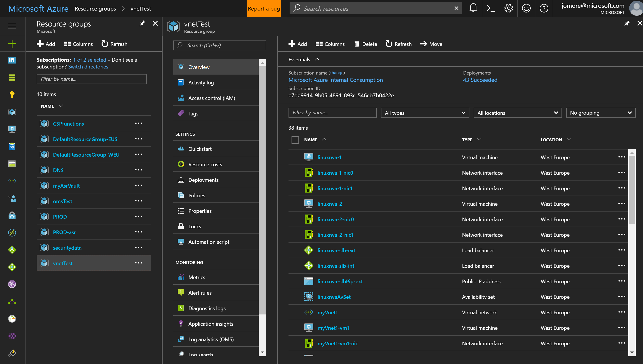Click the 43 Succeeded deployments link
This screenshot has height=364, width=643.
(x=480, y=80)
